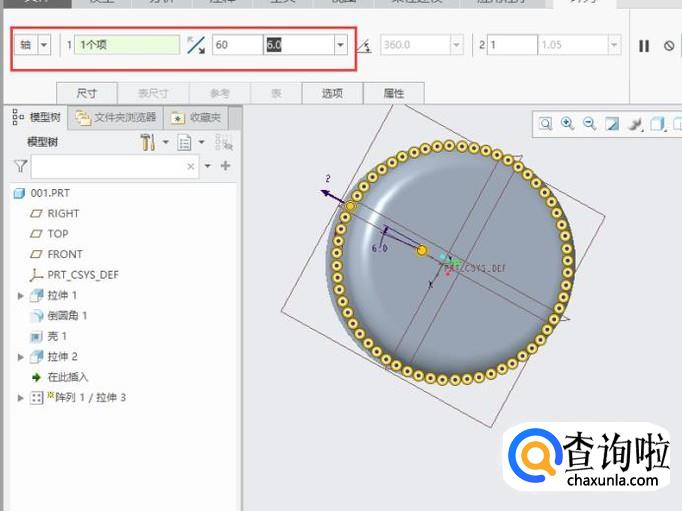The height and width of the screenshot is (511, 682).
Task: Select the 倒圆角 1 feature in tree
Action: coord(67,316)
